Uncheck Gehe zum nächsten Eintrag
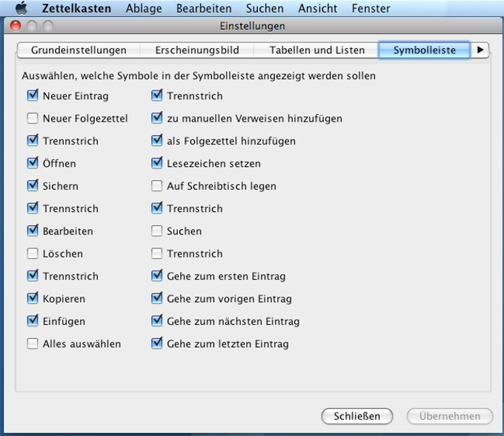Image resolution: width=504 pixels, height=436 pixels. 156,320
